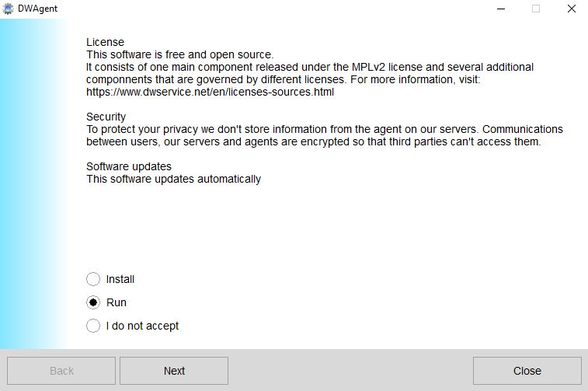
Task: Click the dwservice.net licenses-sources URL
Action: [210, 92]
